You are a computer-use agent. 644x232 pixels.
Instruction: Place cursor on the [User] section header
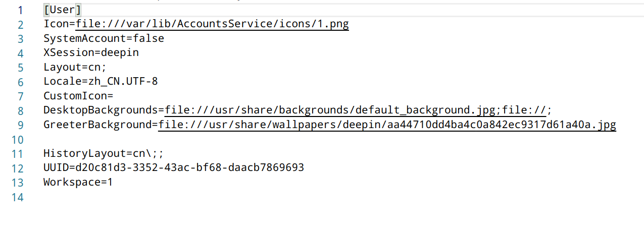click(x=63, y=10)
